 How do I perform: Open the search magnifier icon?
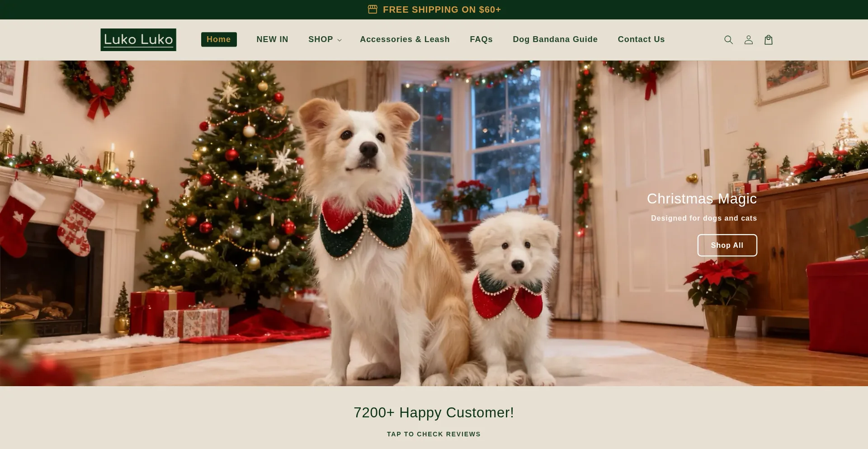pos(728,40)
